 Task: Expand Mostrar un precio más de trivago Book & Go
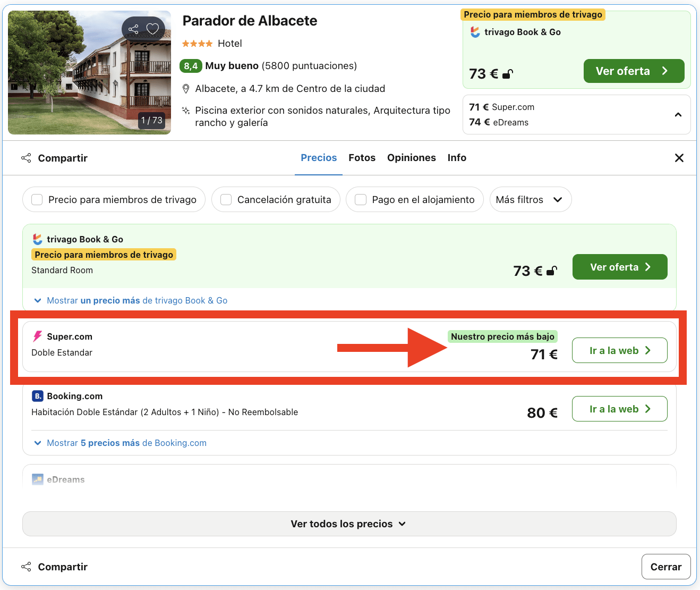tap(131, 300)
